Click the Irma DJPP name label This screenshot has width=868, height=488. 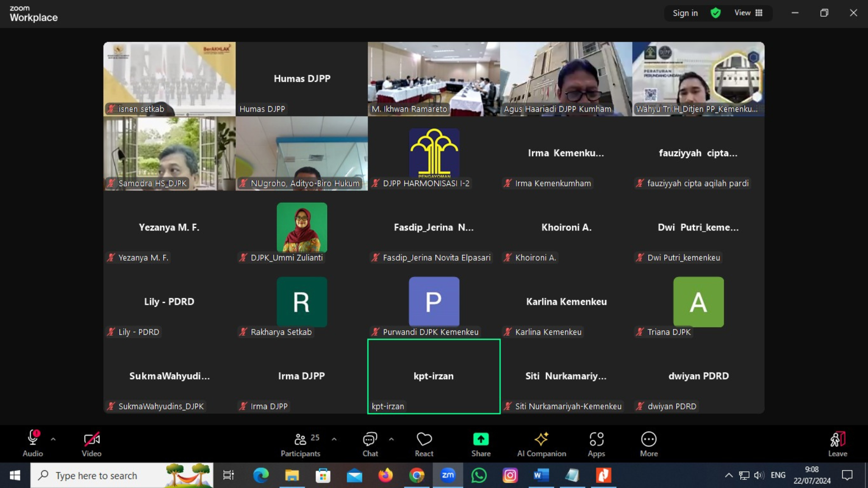coord(269,406)
